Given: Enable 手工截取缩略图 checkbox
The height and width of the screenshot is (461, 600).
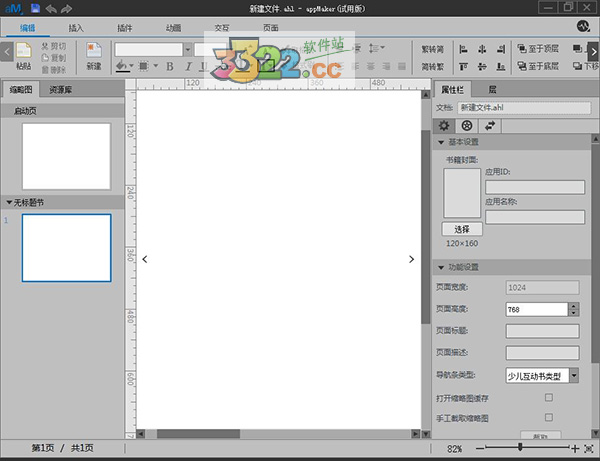Looking at the screenshot, I should pyautogui.click(x=547, y=418).
